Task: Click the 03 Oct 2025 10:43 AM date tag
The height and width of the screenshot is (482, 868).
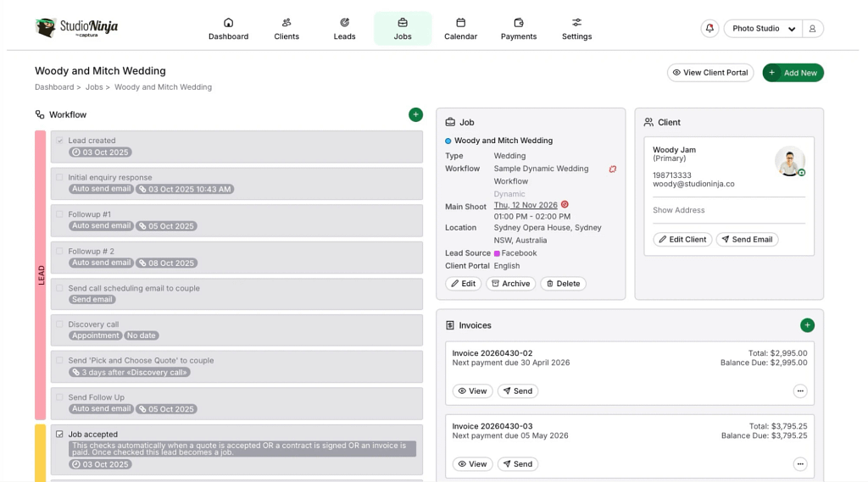Action: (x=185, y=189)
